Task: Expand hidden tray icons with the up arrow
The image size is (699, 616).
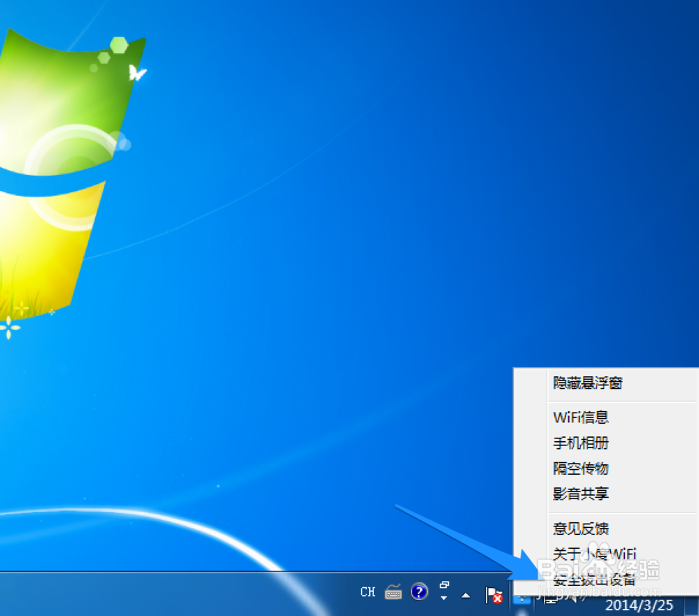Action: pyautogui.click(x=465, y=596)
